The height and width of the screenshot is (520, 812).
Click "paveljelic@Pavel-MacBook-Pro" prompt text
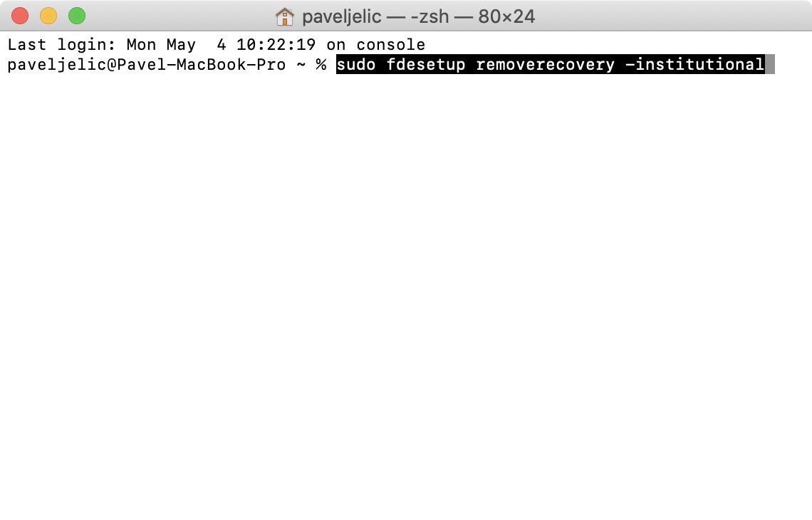tap(147, 64)
